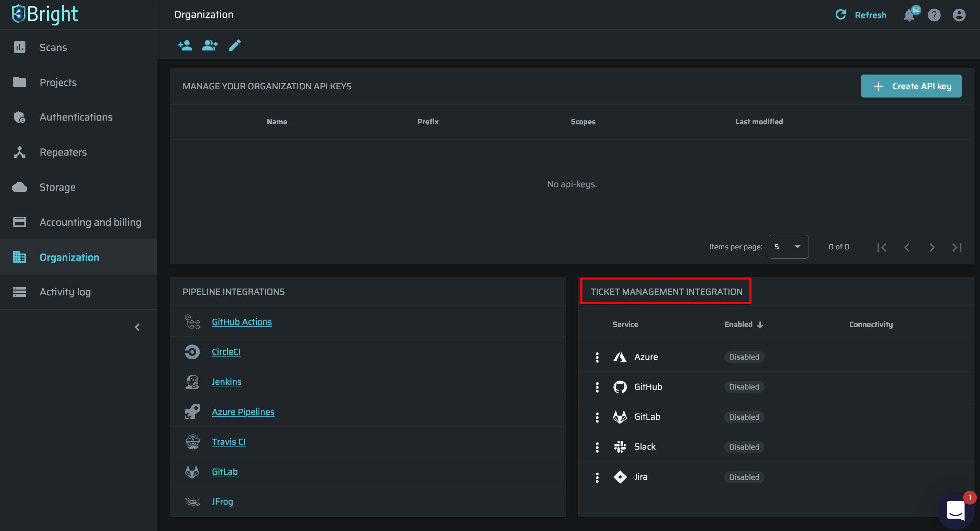The width and height of the screenshot is (980, 531).
Task: Click Create API key button
Action: tap(911, 86)
